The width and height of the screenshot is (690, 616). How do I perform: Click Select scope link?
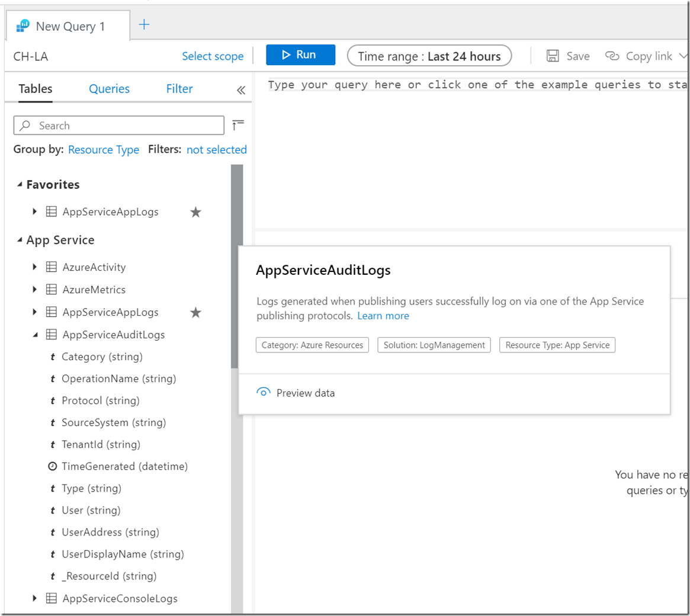(x=213, y=56)
